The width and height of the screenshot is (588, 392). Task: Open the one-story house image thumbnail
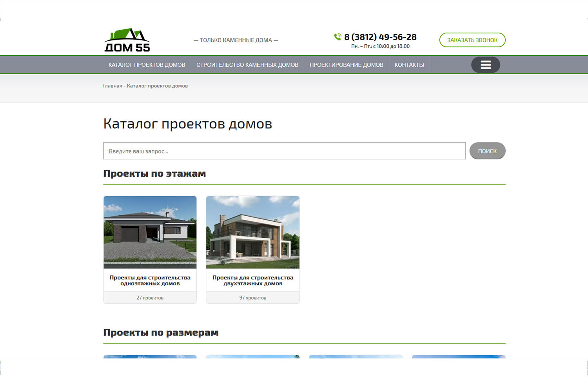tap(150, 232)
